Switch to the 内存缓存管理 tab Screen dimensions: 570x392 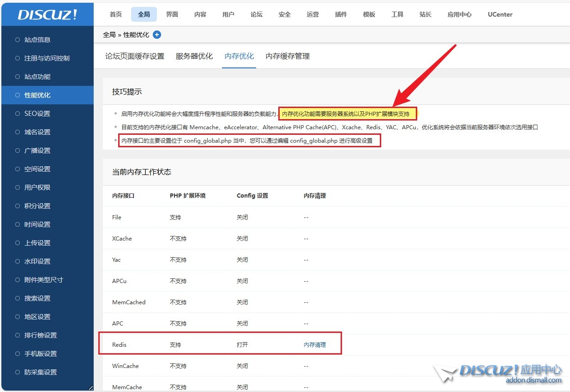[x=288, y=56]
